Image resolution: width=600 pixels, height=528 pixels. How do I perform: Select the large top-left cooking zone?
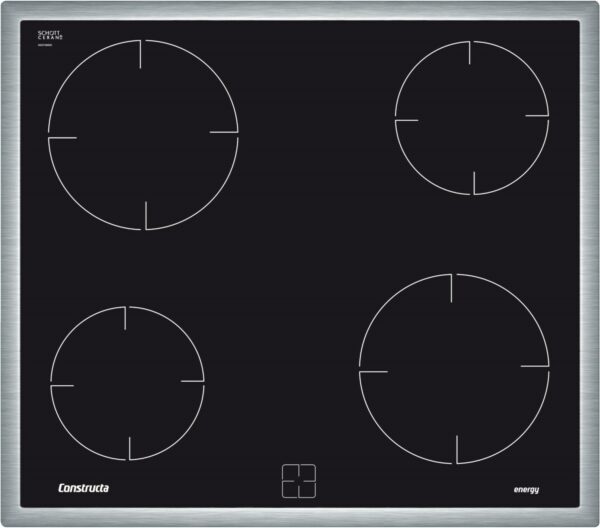[143, 135]
